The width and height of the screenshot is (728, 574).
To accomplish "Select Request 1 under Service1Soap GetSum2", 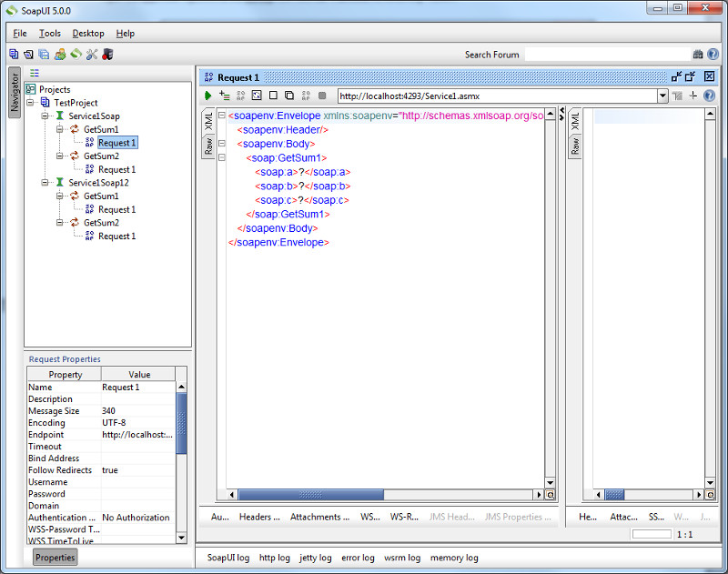I will [x=117, y=169].
